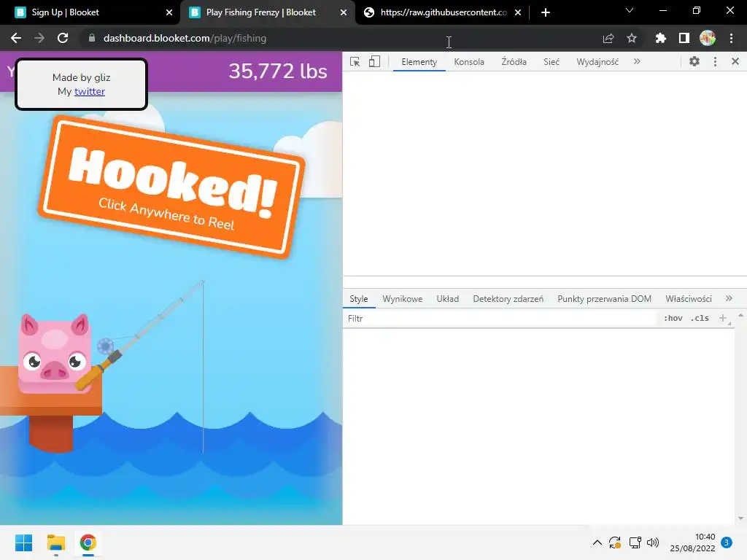Select the Układ sub-tab
Screen dimensions: 747x560
pos(448,298)
